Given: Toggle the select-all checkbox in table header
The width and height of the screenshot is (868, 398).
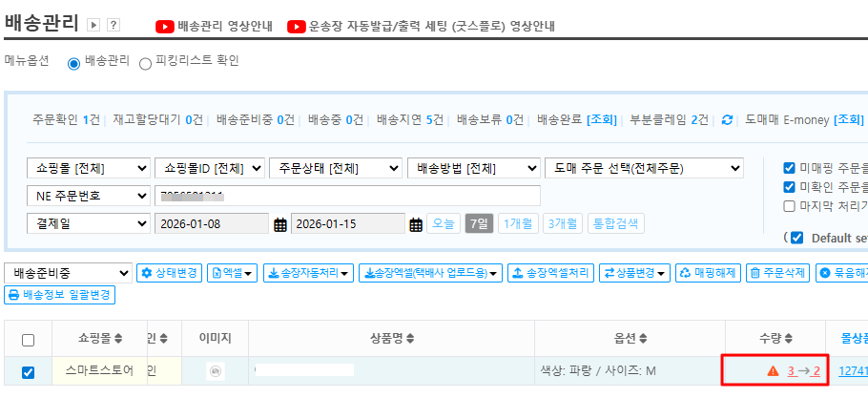Looking at the screenshot, I should click(28, 340).
